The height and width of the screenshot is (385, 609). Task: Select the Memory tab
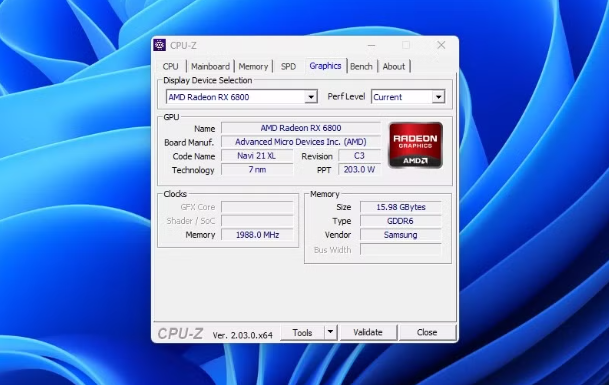pos(253,66)
